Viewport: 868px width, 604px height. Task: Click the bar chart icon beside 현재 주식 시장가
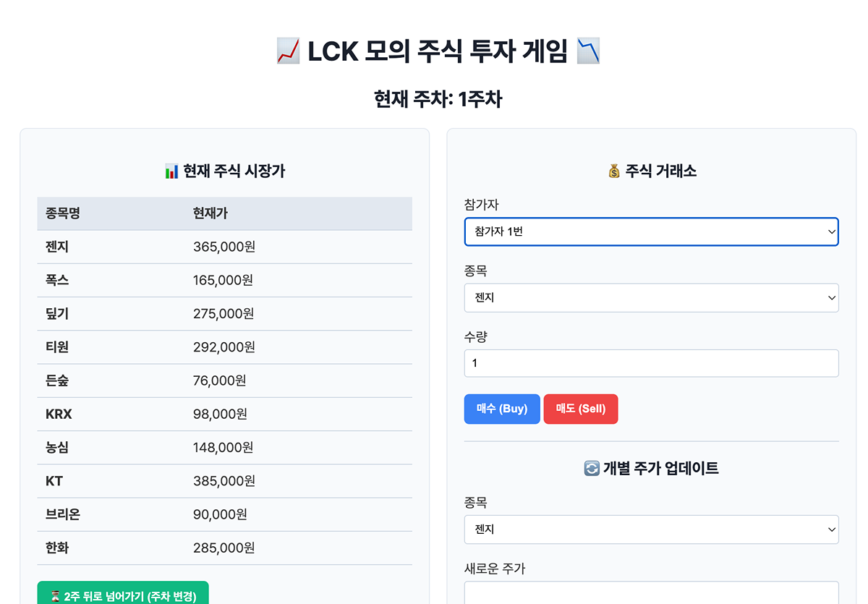click(171, 171)
